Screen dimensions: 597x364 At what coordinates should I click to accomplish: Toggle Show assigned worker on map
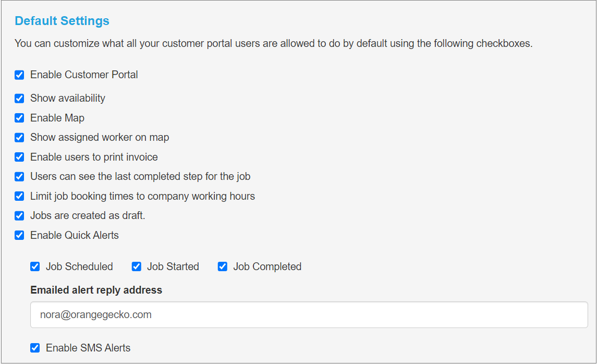(19, 138)
